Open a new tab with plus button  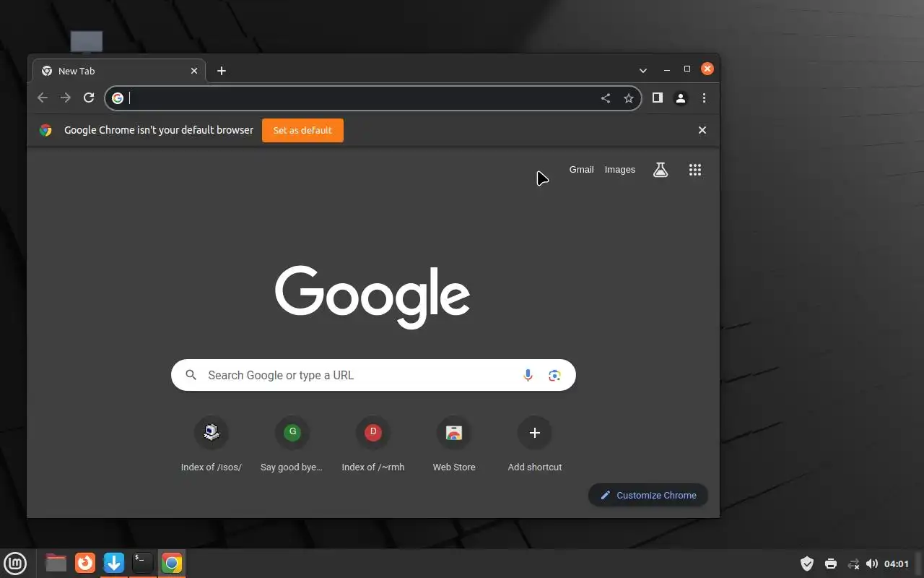point(222,70)
